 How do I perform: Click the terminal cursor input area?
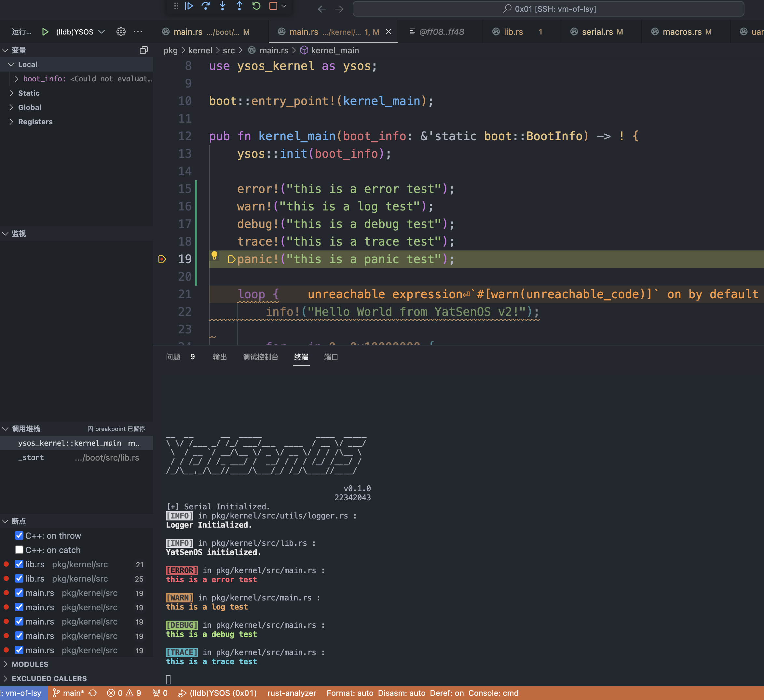pos(168,680)
